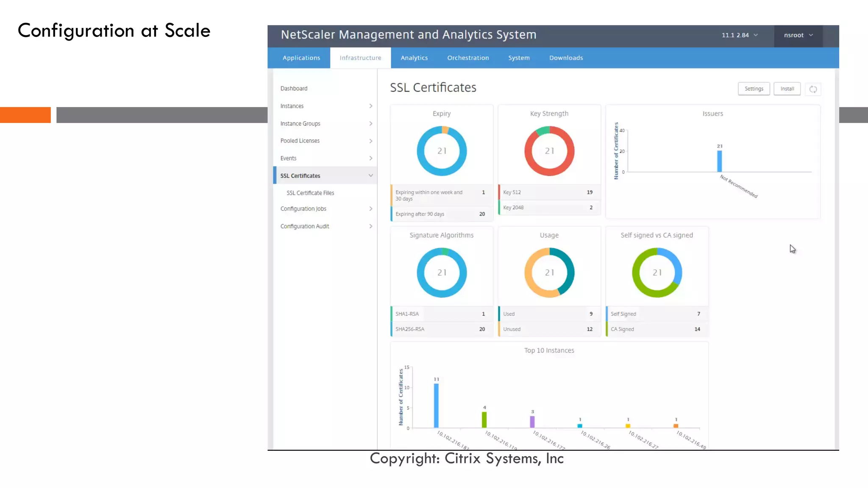Open the Orchestration tab
The width and height of the screenshot is (868, 488).
point(468,58)
